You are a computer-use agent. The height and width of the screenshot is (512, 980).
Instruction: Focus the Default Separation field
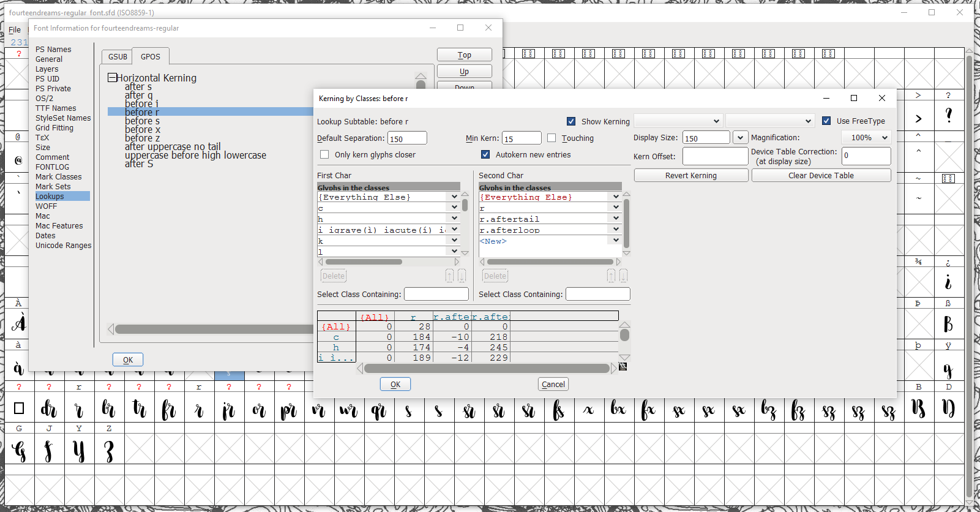[407, 138]
